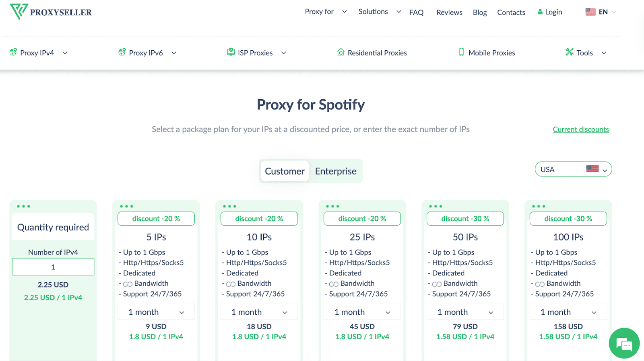The height and width of the screenshot is (361, 644).
Task: Go to the Reviews page
Action: pos(449,12)
